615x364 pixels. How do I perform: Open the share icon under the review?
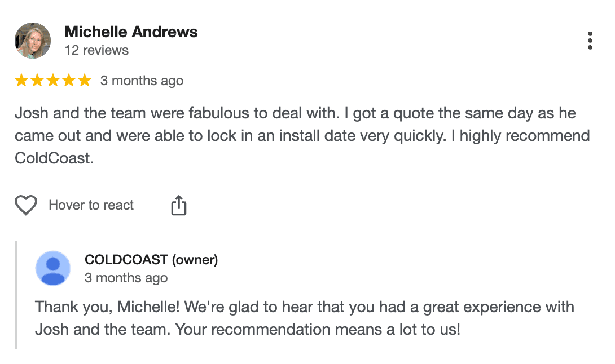pyautogui.click(x=179, y=205)
